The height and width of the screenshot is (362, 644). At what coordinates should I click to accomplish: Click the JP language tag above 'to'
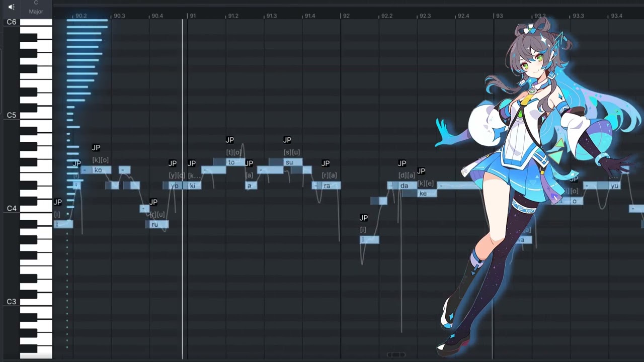click(230, 140)
